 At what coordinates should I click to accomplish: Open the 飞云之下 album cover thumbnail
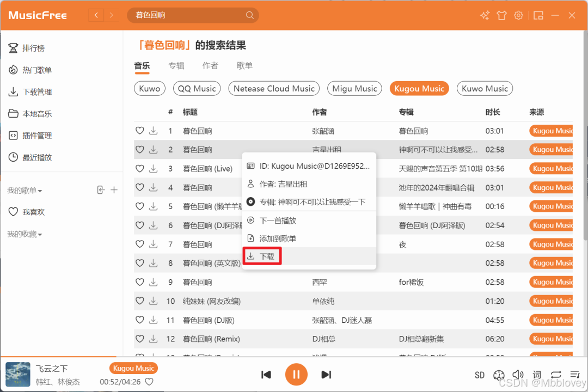coord(17,375)
